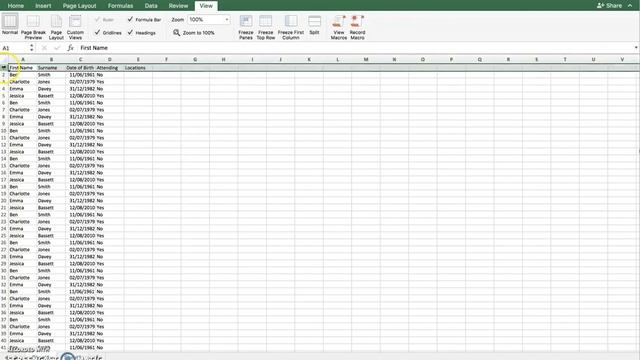Select the Date of Birth header cell

tap(80, 68)
